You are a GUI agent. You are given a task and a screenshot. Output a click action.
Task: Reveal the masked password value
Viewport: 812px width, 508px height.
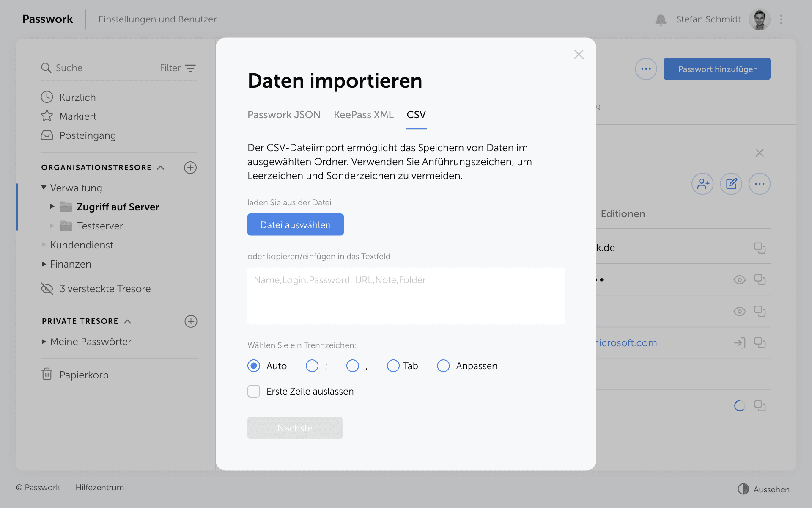[740, 279]
